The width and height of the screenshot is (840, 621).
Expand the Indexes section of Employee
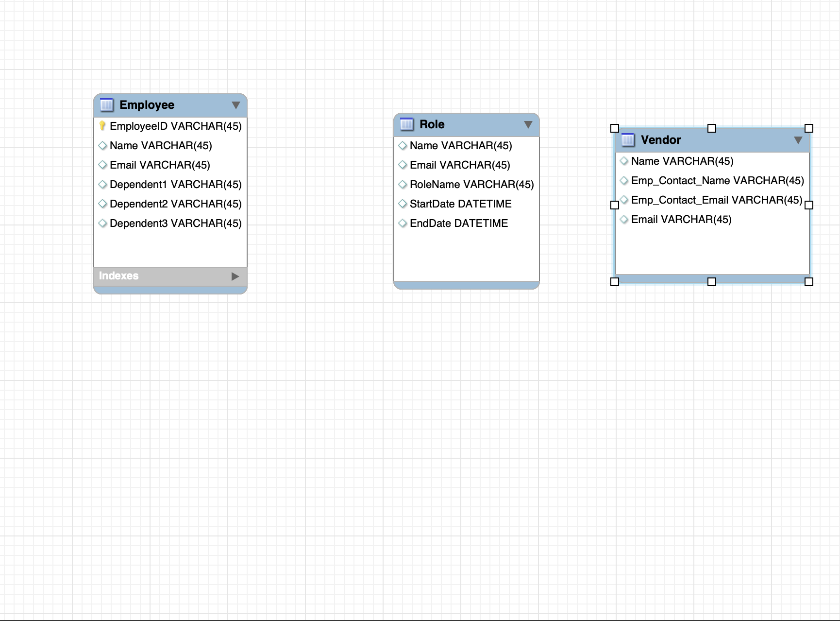tap(235, 276)
